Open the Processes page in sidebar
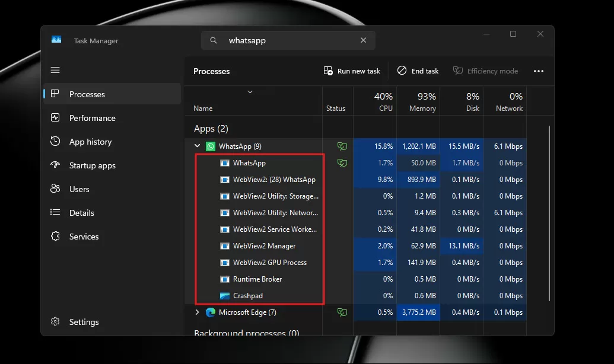The width and height of the screenshot is (614, 364). tap(112, 94)
